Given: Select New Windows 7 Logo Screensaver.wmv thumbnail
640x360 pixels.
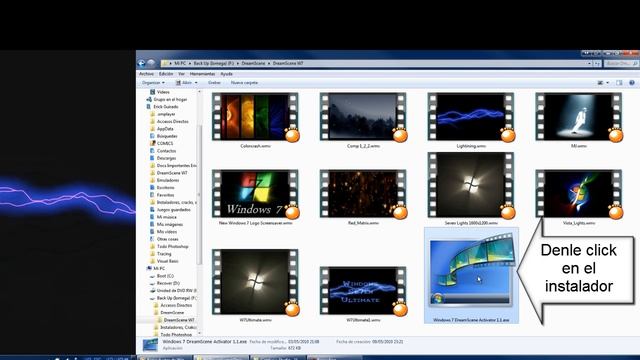Looking at the screenshot, I should (x=255, y=194).
